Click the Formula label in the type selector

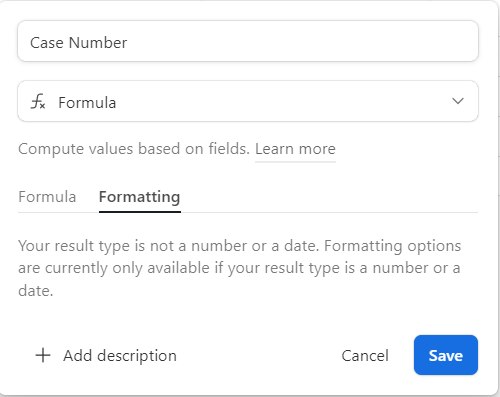87,102
